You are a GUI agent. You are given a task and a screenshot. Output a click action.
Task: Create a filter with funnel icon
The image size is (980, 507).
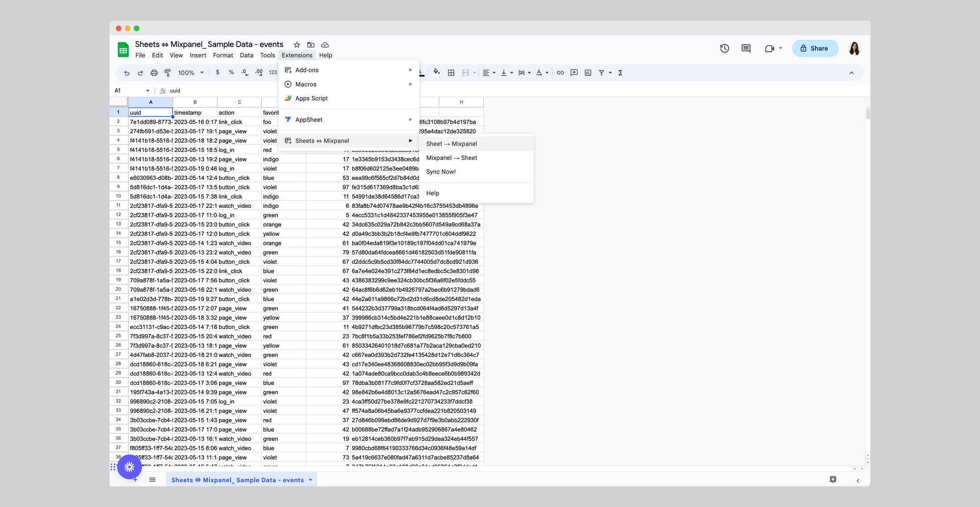(x=601, y=73)
